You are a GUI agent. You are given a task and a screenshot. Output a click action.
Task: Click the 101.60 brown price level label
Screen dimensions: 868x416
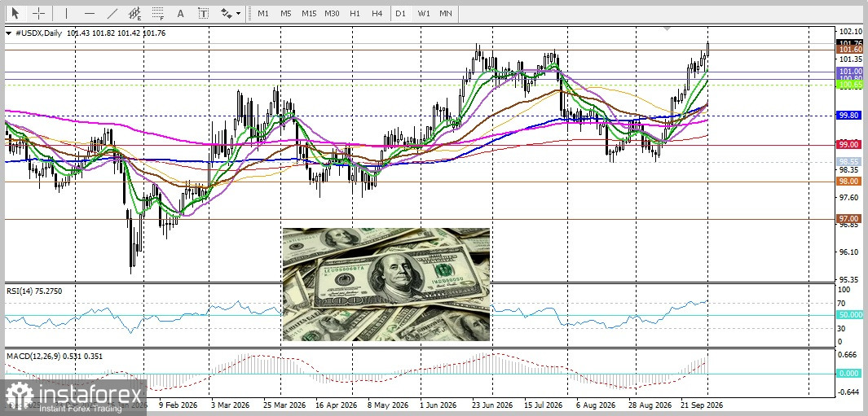850,50
